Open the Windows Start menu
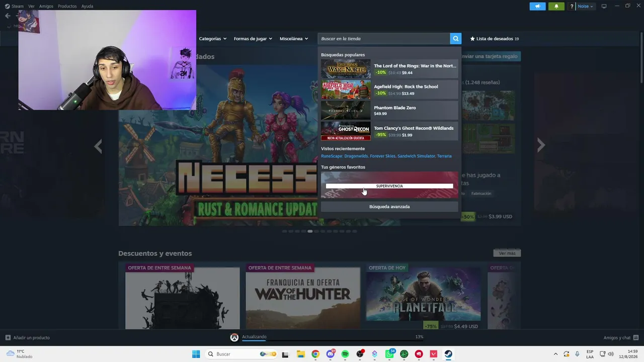 [196, 354]
